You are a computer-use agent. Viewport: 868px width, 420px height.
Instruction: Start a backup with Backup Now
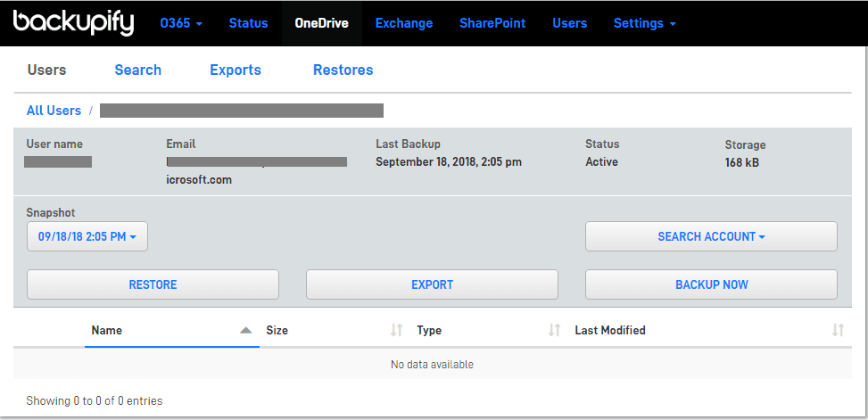pos(711,284)
